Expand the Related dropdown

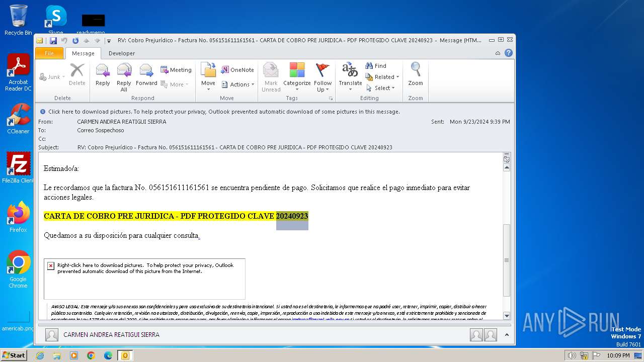coord(382,77)
